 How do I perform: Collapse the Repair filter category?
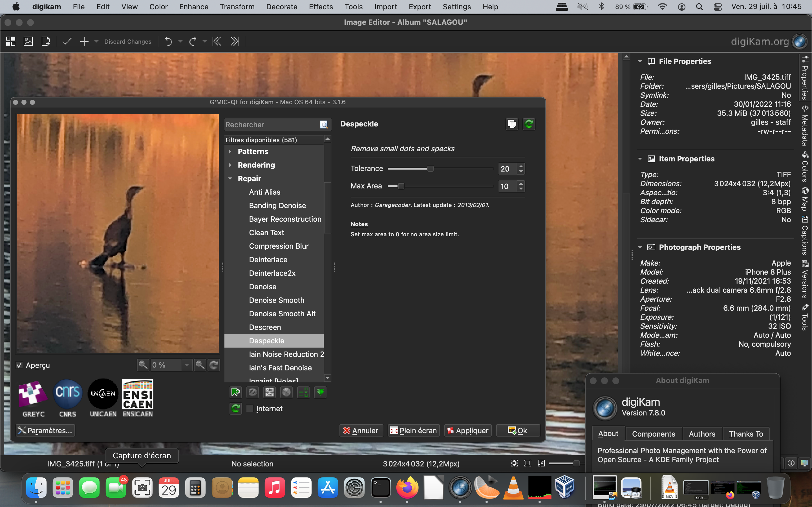pyautogui.click(x=230, y=178)
